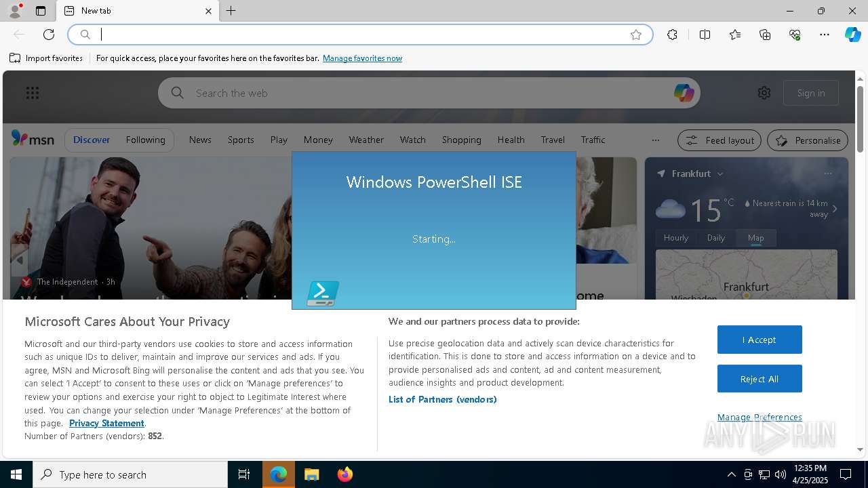The height and width of the screenshot is (488, 868).
Task: Open Settings and more ellipsis menu
Action: tap(825, 35)
